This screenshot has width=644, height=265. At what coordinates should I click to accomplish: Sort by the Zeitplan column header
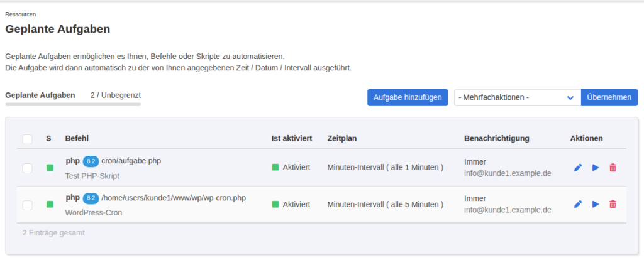point(342,138)
